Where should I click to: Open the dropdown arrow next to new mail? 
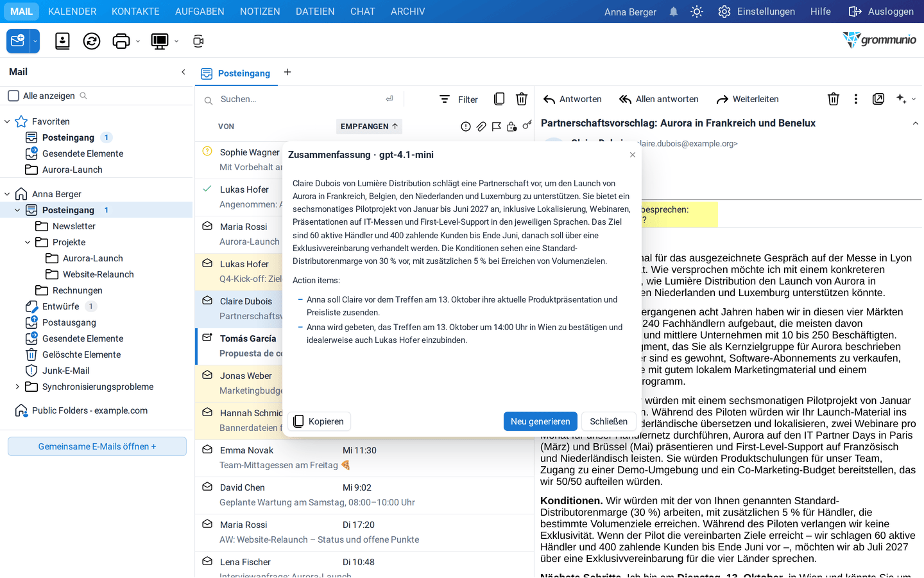[x=35, y=41]
